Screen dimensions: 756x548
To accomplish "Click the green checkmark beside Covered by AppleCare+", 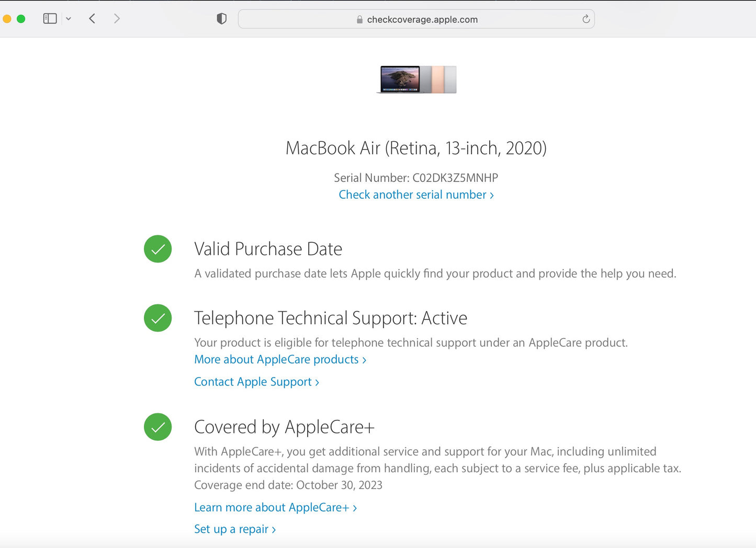I will 157,427.
